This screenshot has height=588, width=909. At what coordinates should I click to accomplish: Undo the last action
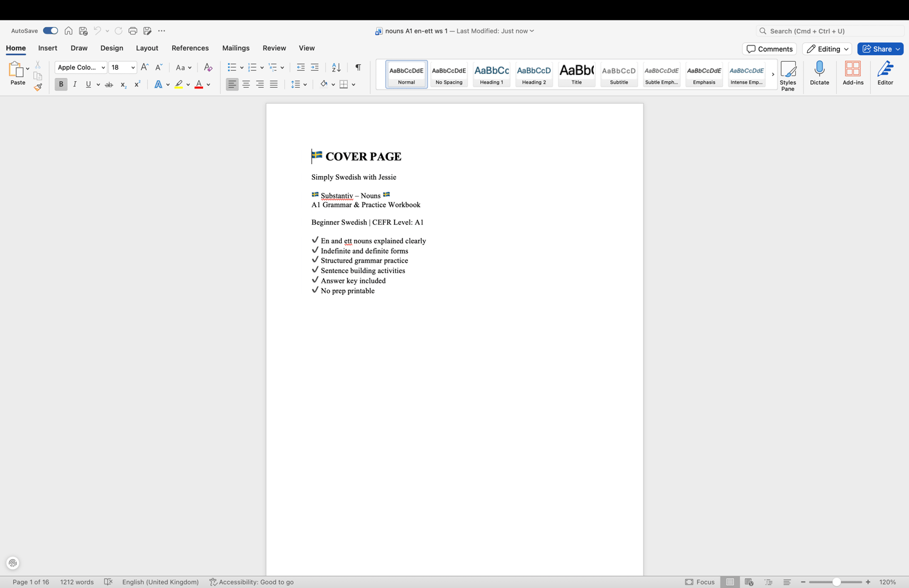[x=97, y=31]
